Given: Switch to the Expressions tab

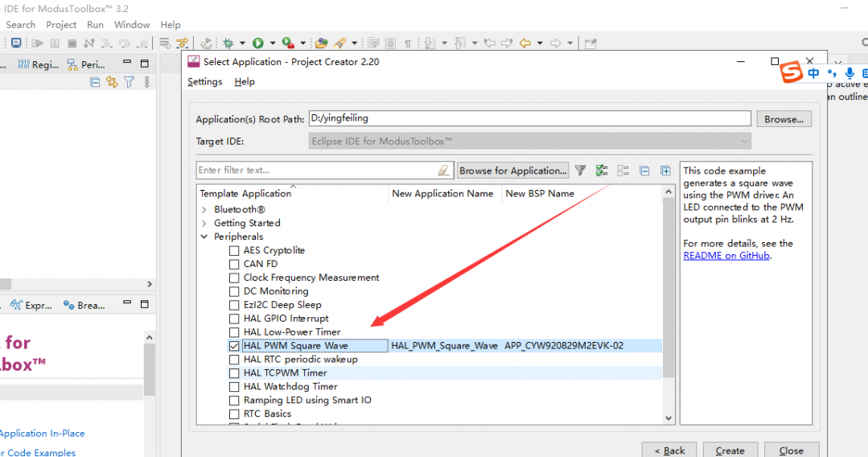Looking at the screenshot, I should pos(31,305).
